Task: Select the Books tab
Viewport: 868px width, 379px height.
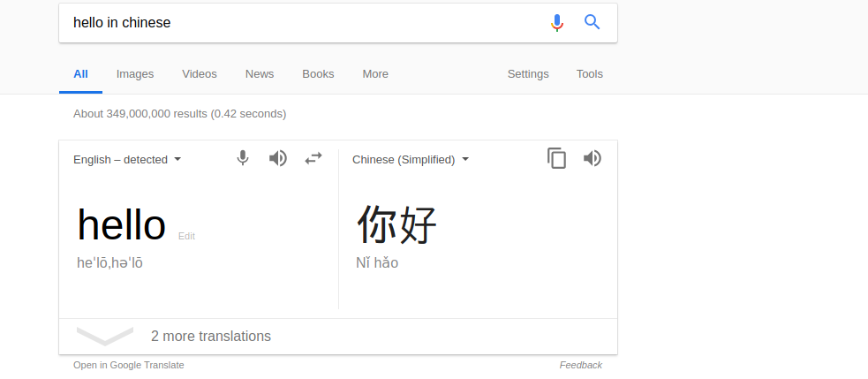Action: point(318,74)
